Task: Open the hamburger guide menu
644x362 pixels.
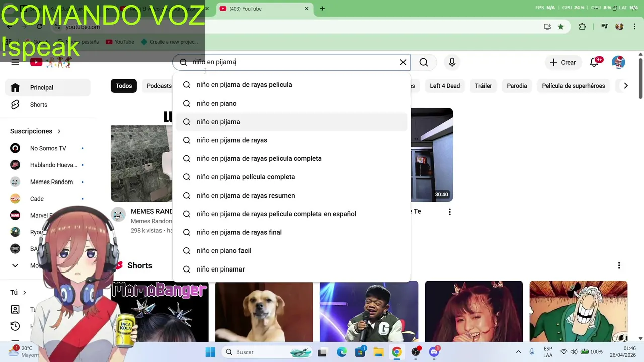Action: click(15, 62)
